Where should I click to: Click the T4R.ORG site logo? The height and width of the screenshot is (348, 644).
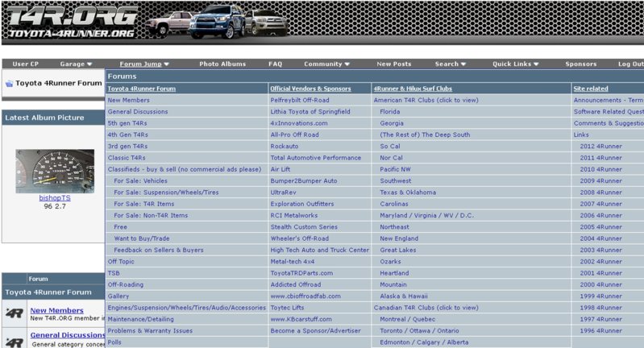(x=73, y=21)
